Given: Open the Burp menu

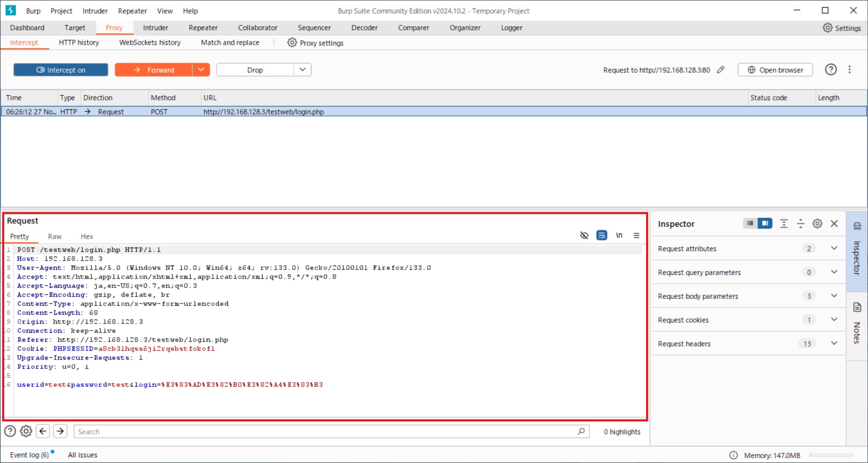Looking at the screenshot, I should click(33, 11).
